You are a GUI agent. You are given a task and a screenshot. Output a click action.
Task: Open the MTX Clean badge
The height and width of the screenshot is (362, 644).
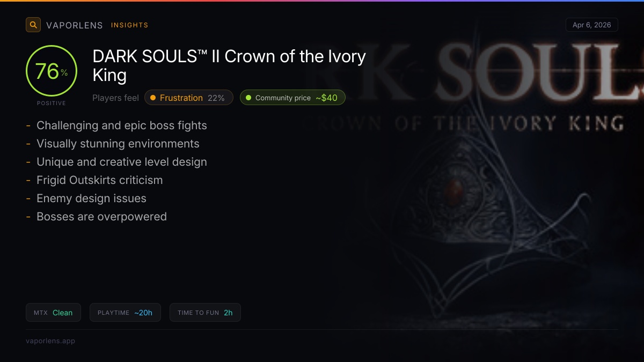pyautogui.click(x=53, y=313)
